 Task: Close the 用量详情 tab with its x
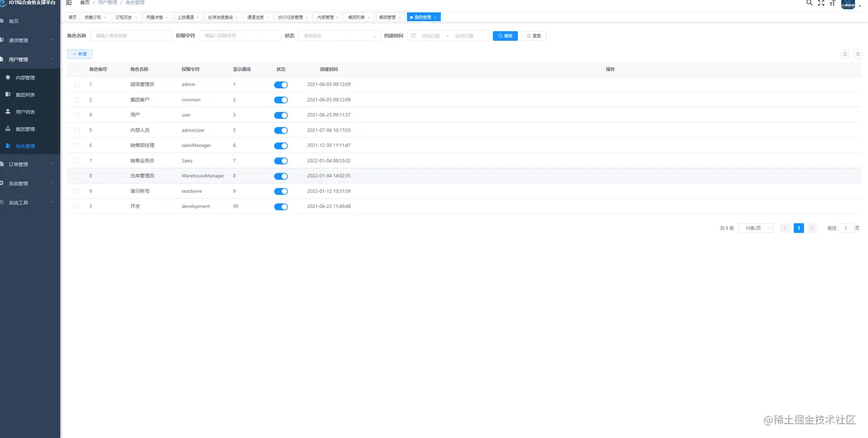[166, 17]
